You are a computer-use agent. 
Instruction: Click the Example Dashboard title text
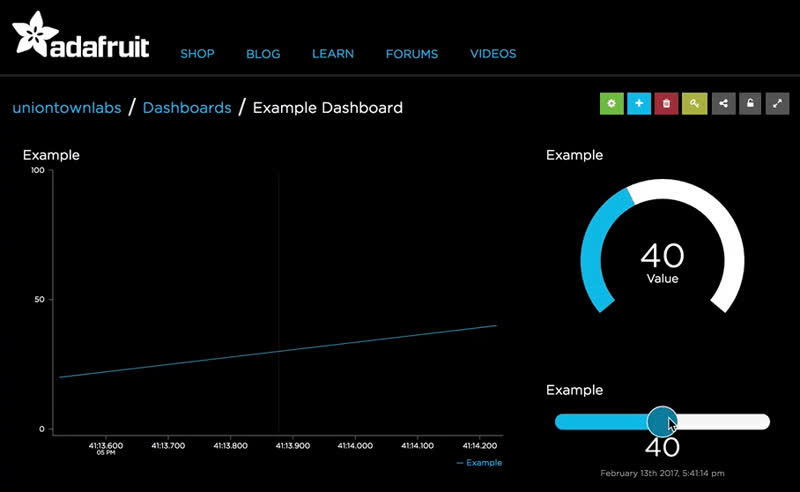coord(328,108)
